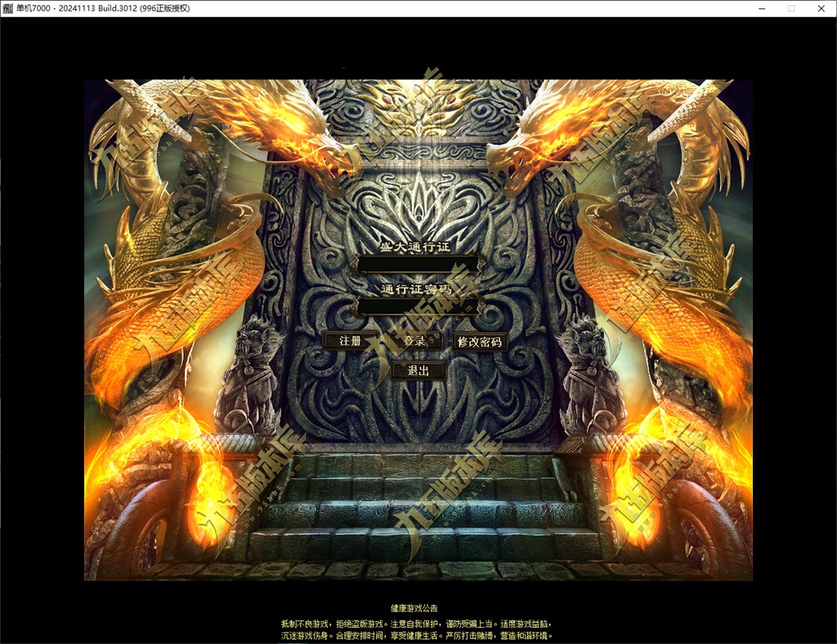This screenshot has width=837, height=644.
Task: Open 修改密码 change password
Action: pos(479,342)
